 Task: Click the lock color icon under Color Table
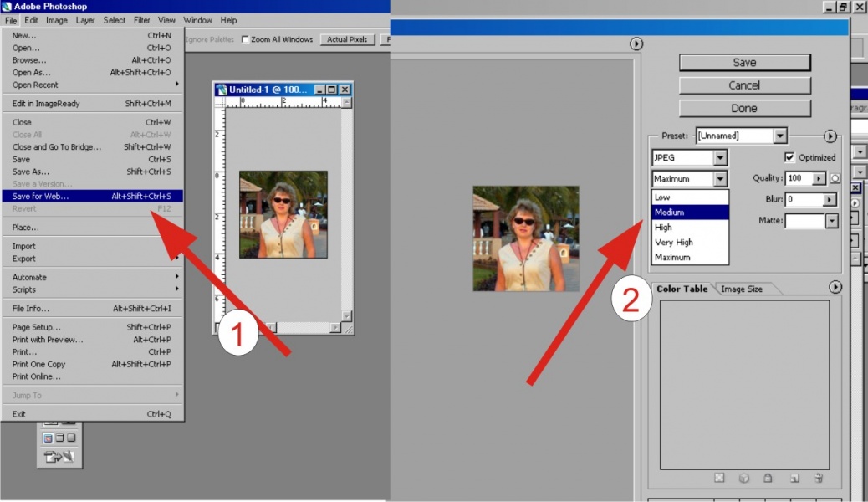[768, 478]
